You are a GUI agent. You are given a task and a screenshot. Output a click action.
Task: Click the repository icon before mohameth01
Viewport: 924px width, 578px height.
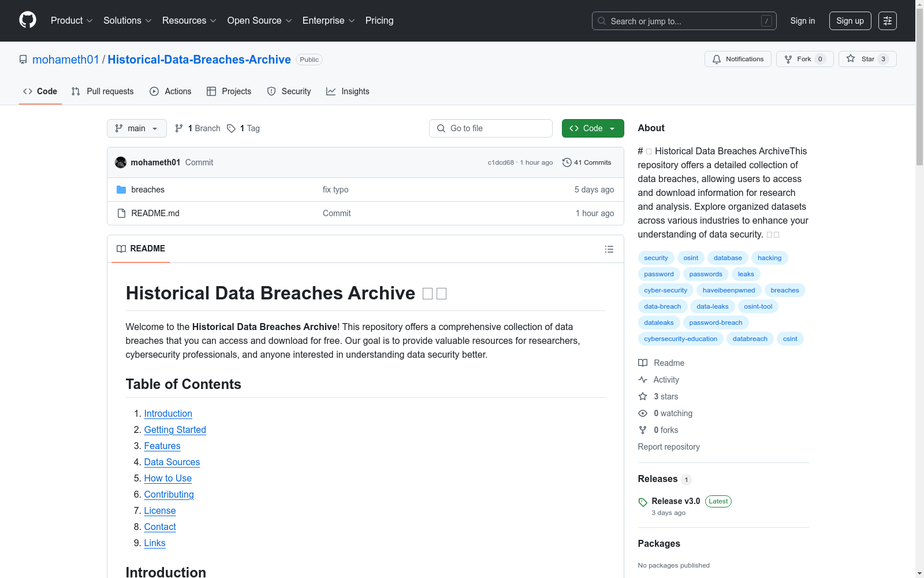click(23, 60)
